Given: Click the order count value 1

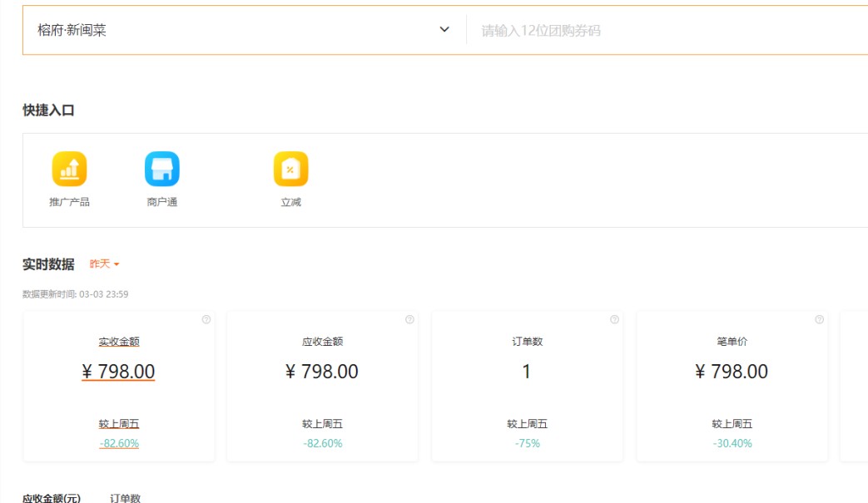Looking at the screenshot, I should [526, 372].
